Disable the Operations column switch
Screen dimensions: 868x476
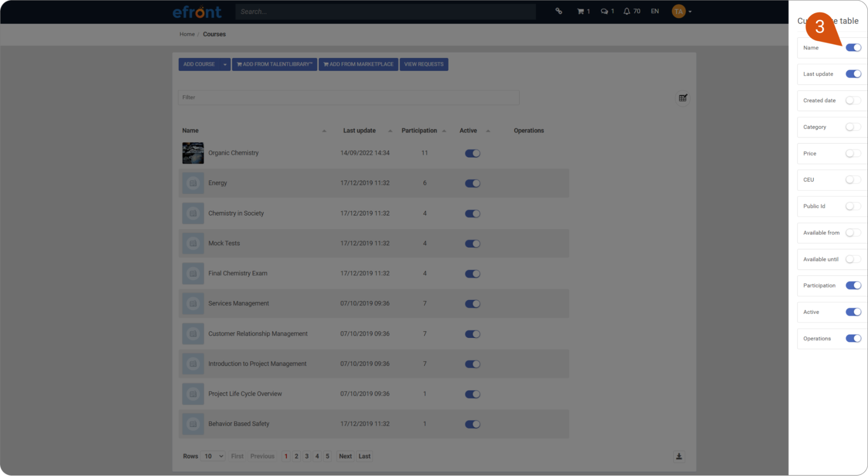853,338
